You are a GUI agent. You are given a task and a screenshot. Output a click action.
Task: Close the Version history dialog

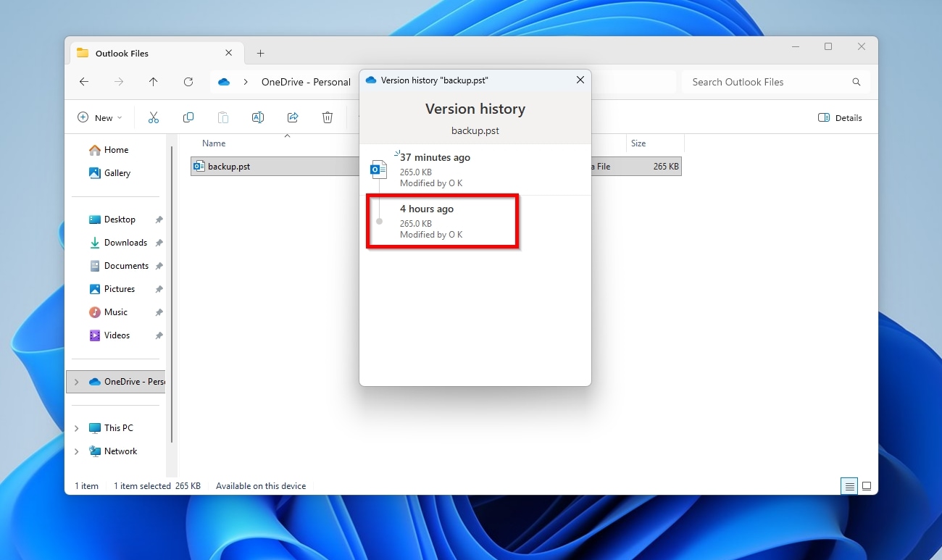tap(580, 80)
